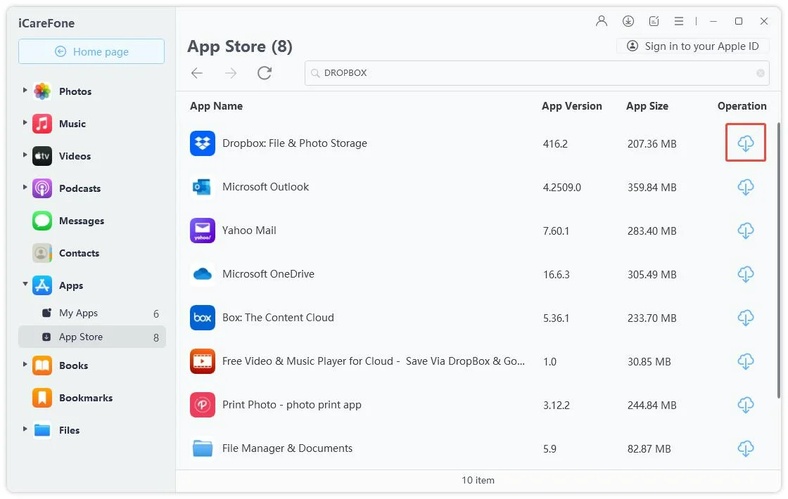Click the File Manager folder icon
The image size is (788, 499).
[203, 448]
